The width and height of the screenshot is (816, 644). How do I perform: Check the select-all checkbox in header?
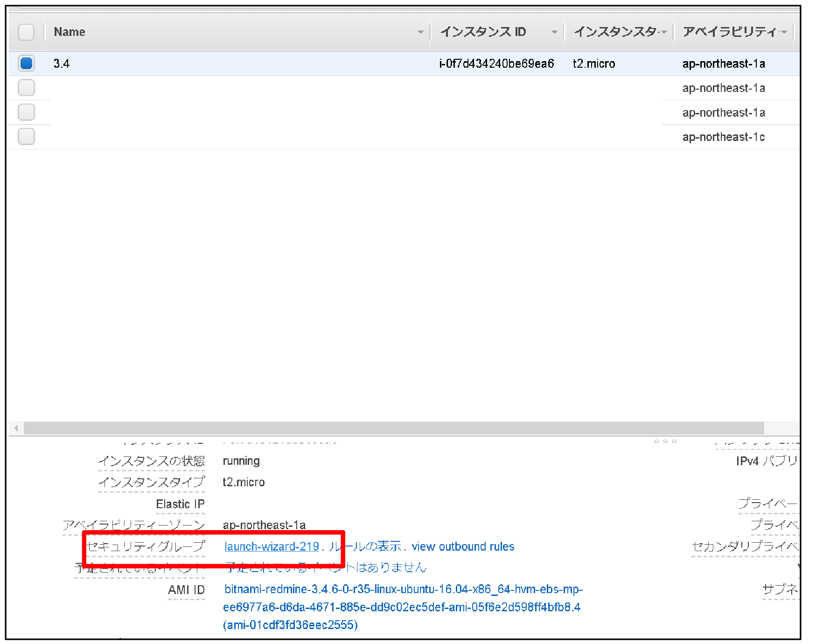tap(26, 32)
